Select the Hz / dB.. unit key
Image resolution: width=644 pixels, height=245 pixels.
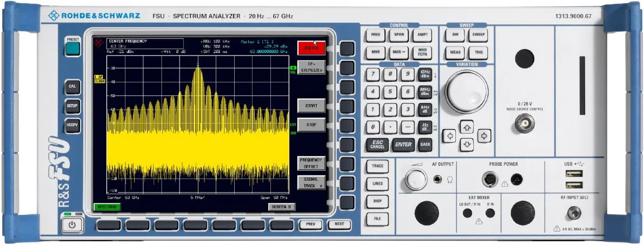point(425,127)
